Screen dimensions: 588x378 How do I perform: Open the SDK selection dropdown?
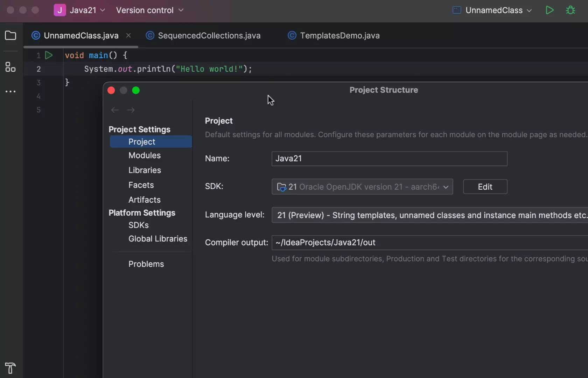446,187
